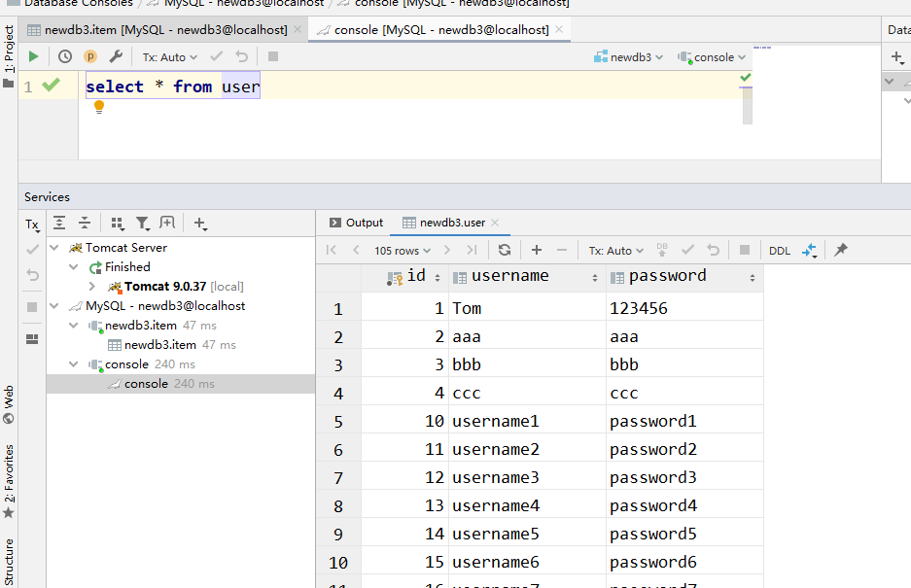
Task: Collapse the Tomcat Server node
Action: coord(54,248)
